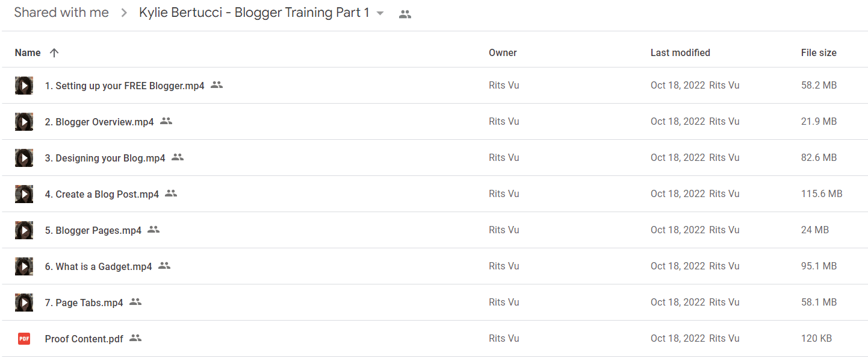Click shared icon next to Designing your Blog.mp4
The height and width of the screenshot is (361, 868).
178,157
